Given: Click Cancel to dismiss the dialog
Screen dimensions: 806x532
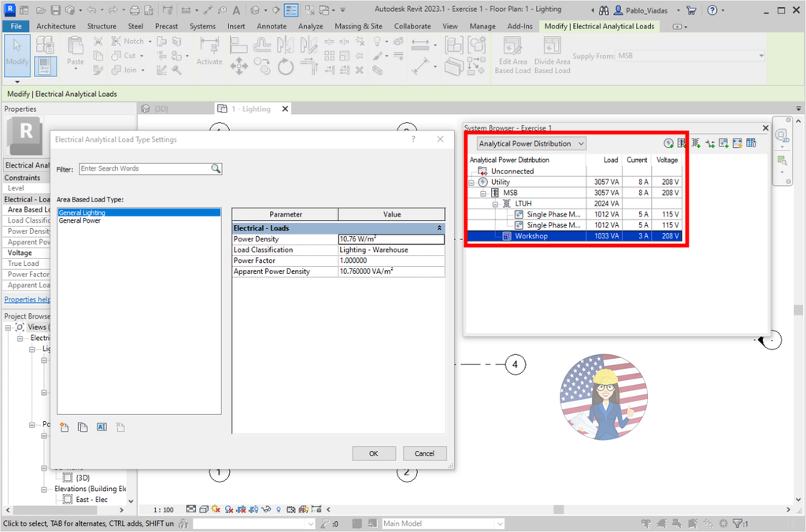Looking at the screenshot, I should pyautogui.click(x=424, y=453).
